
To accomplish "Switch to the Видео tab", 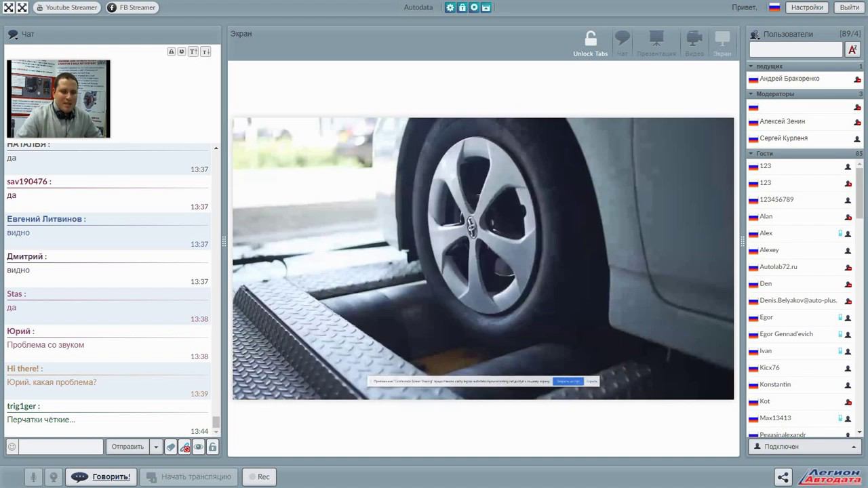I will click(694, 43).
